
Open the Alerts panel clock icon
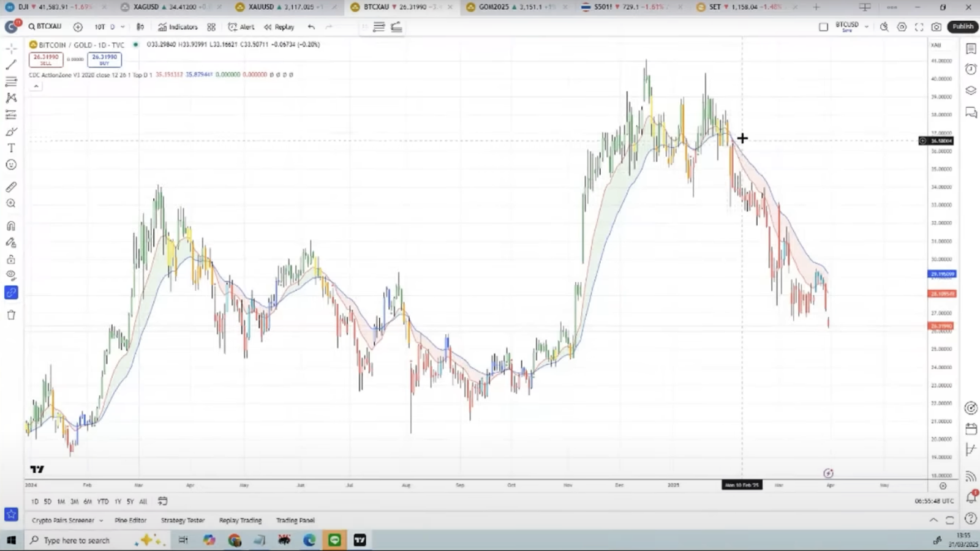point(971,69)
